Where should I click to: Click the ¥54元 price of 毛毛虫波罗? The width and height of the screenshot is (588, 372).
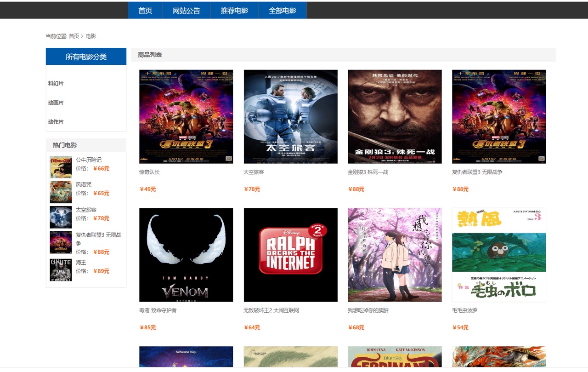point(461,327)
